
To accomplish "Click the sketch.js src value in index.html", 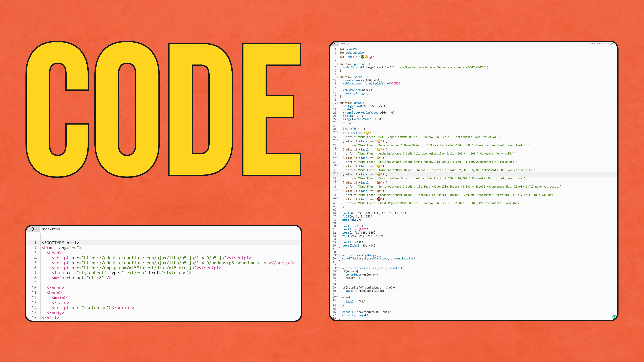I will click(x=95, y=308).
